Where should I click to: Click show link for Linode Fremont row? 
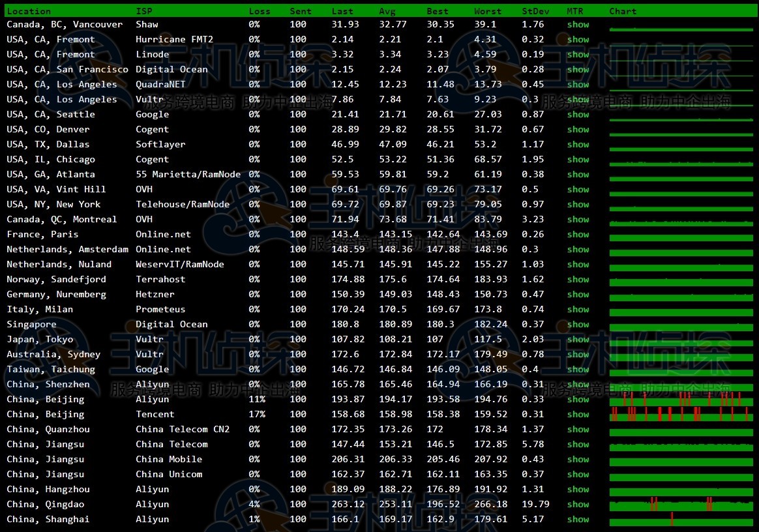[x=578, y=54]
